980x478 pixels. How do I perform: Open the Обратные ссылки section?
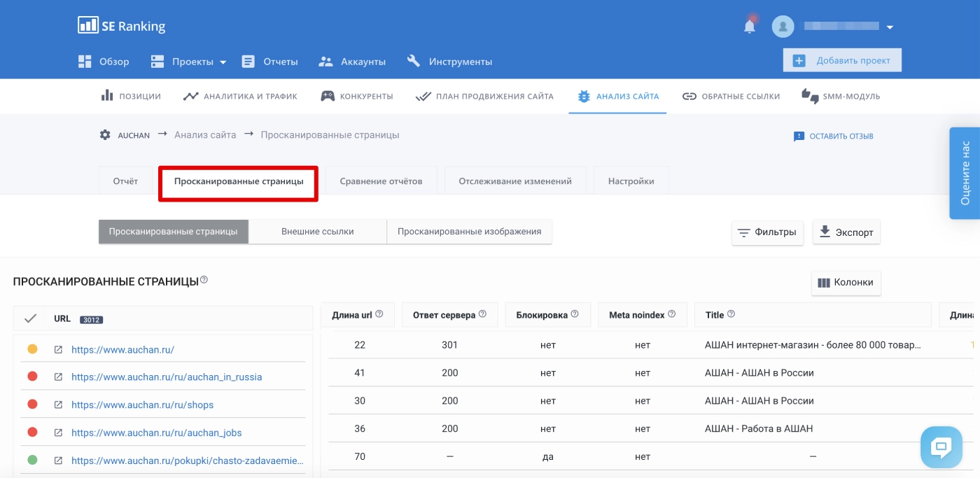click(x=731, y=96)
